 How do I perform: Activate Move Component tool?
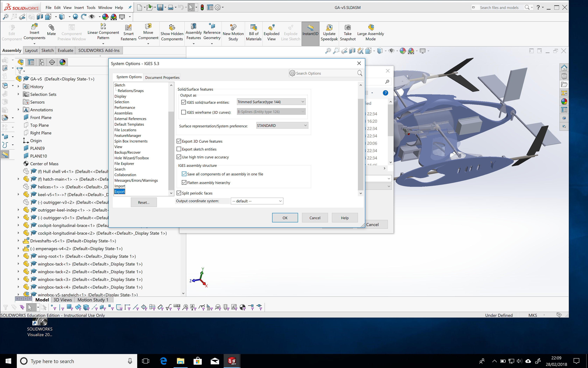pyautogui.click(x=148, y=32)
